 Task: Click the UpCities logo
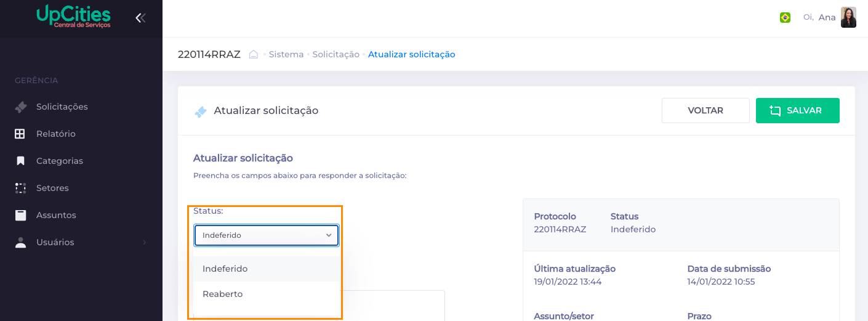(x=73, y=17)
